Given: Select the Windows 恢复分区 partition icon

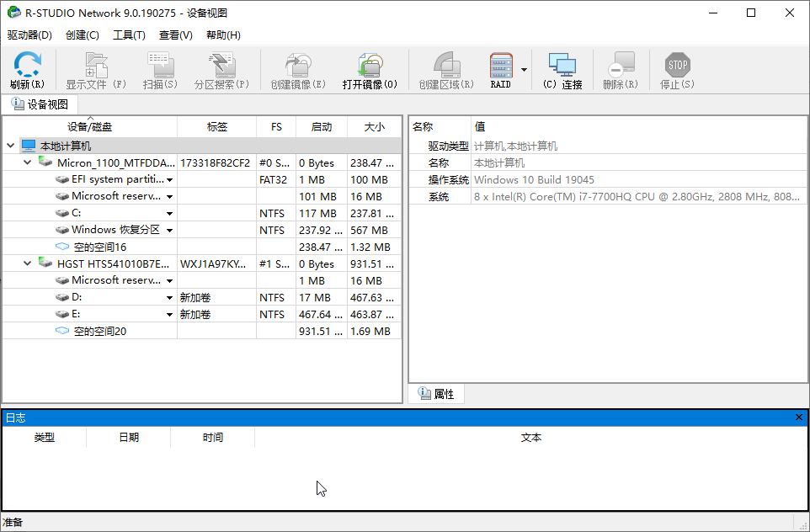Looking at the screenshot, I should [62, 230].
